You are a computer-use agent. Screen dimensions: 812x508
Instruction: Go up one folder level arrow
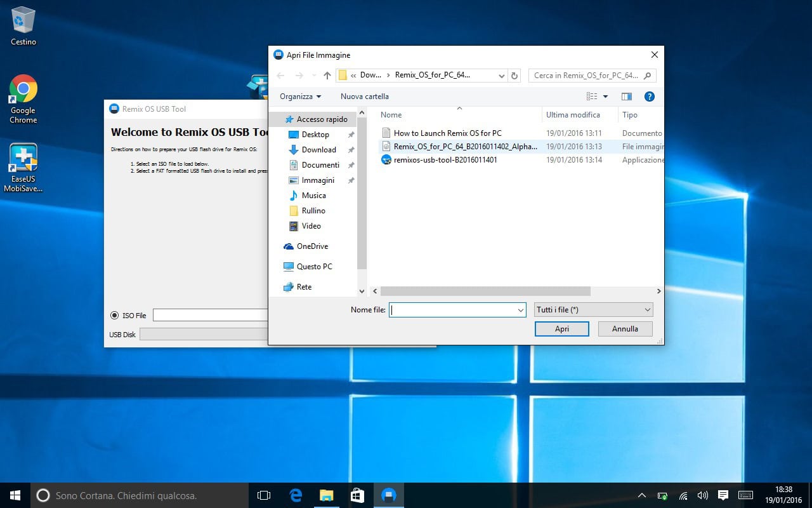(327, 76)
